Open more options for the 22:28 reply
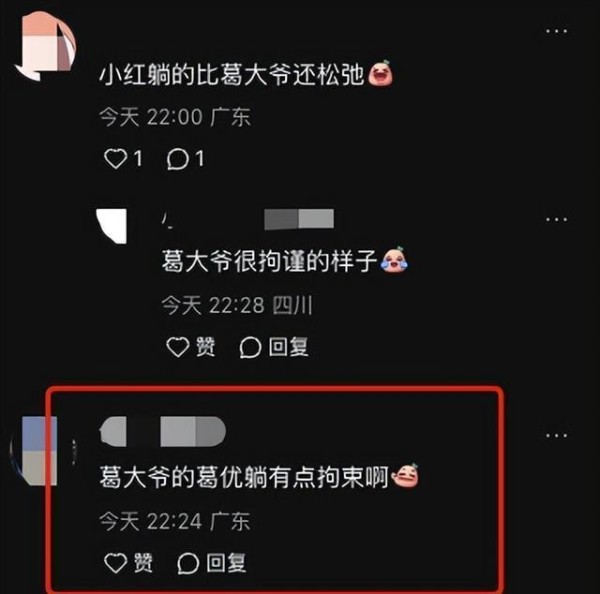This screenshot has height=594, width=600. pyautogui.click(x=556, y=220)
